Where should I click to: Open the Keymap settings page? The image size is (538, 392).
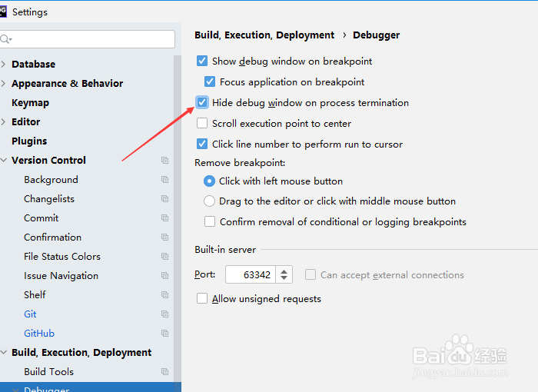pos(30,103)
